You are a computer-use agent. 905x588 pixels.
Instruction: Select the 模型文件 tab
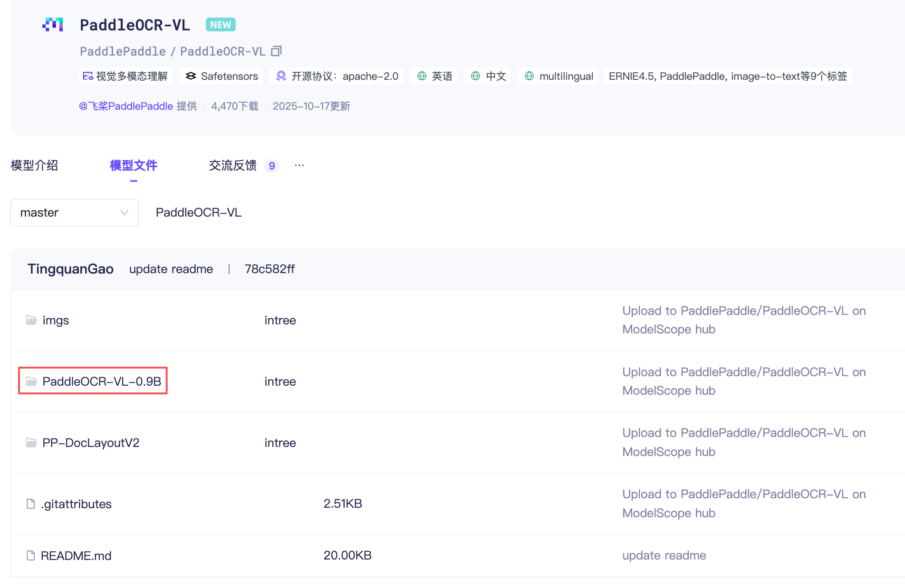[x=134, y=165]
